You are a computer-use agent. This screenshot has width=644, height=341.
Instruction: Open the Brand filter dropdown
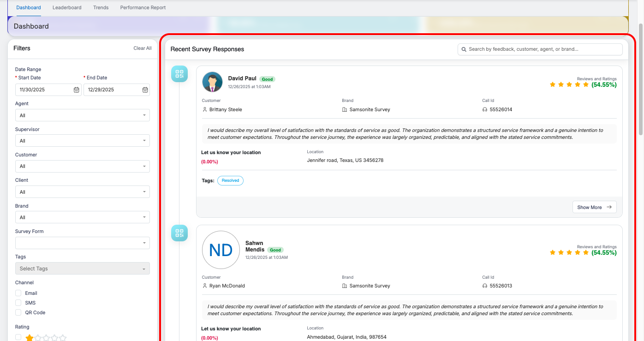(82, 217)
